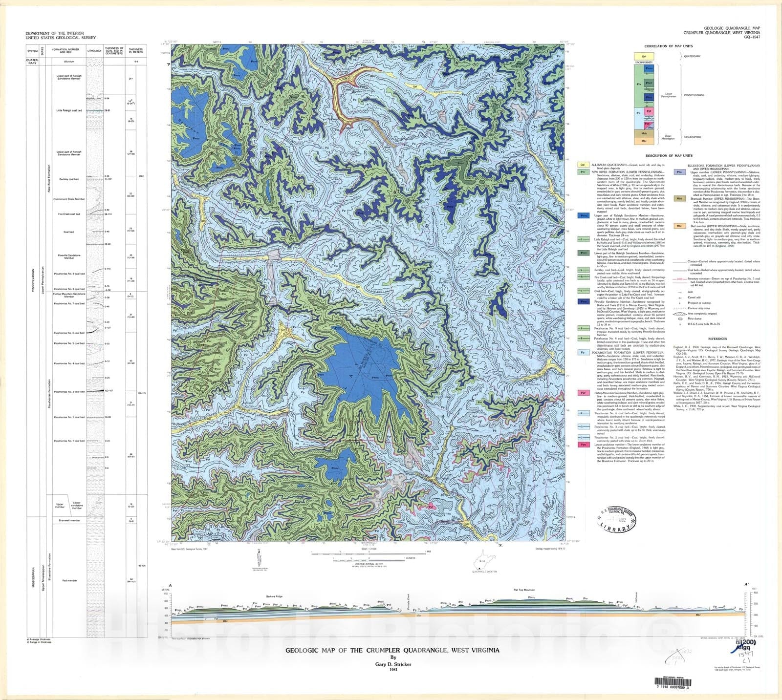The width and height of the screenshot is (782, 700).
Task: Click 'Pineville Sandstone Member' in the stratigraphic column
Action: point(69,256)
